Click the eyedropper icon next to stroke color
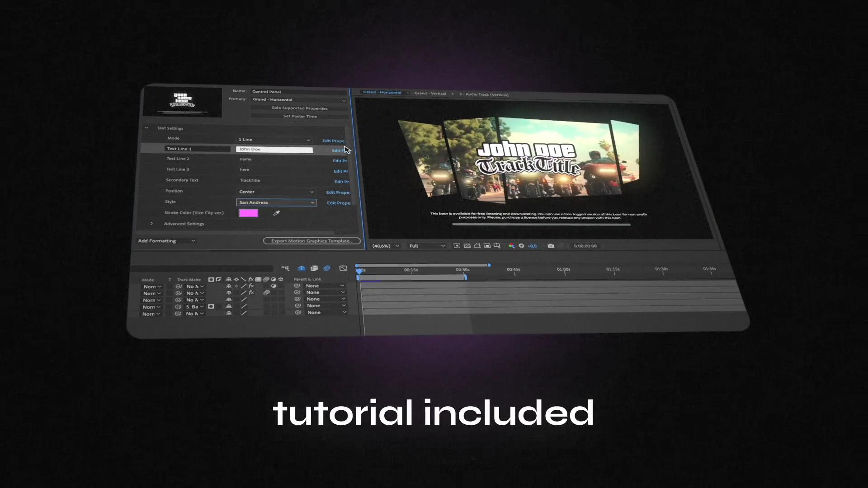Image resolution: width=868 pixels, height=488 pixels. click(x=277, y=213)
